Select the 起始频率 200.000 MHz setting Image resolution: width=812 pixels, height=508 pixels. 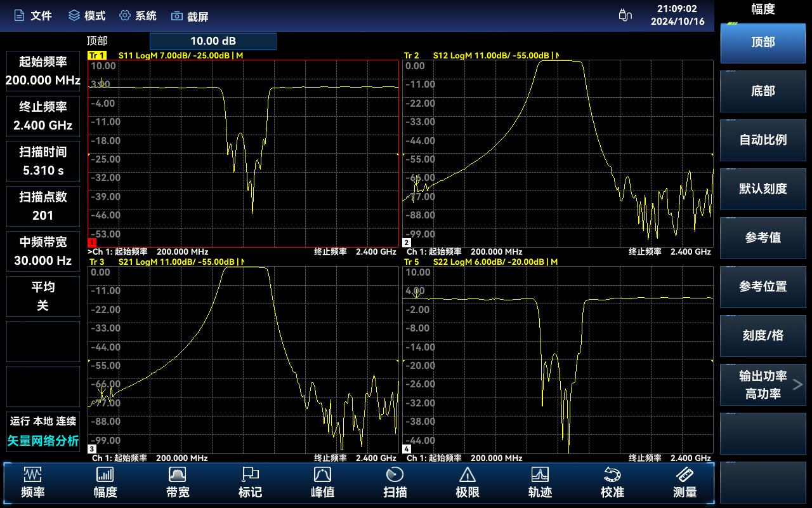coord(43,71)
